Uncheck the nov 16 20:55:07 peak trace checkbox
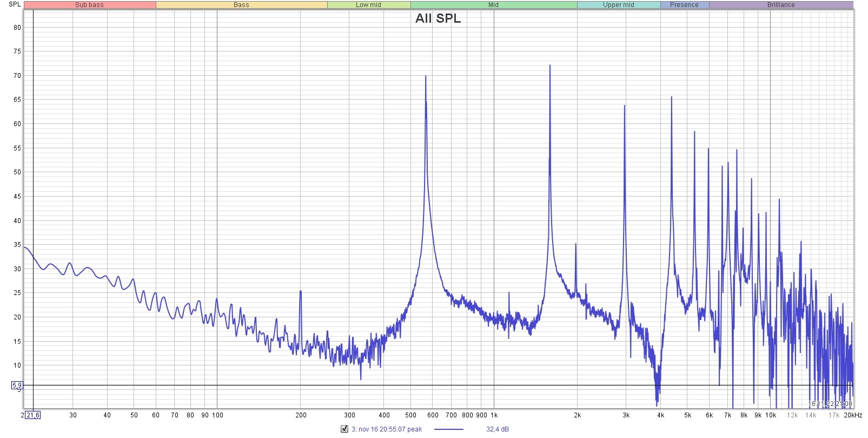 pos(344,429)
